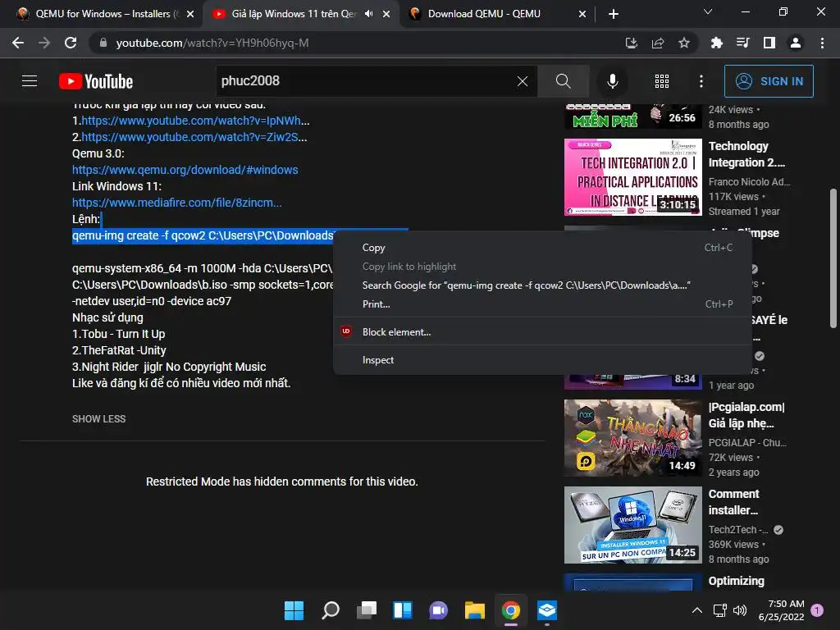Open the media control icon in toolbar
Image resolution: width=840 pixels, height=630 pixels.
[742, 43]
